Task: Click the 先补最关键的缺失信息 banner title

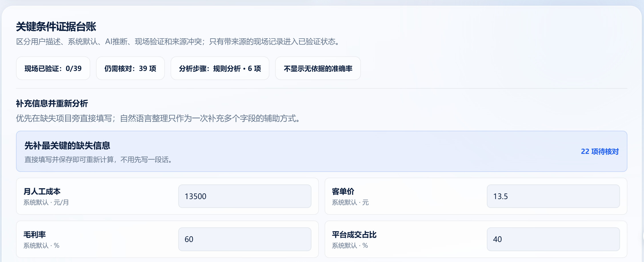Action: pos(67,146)
